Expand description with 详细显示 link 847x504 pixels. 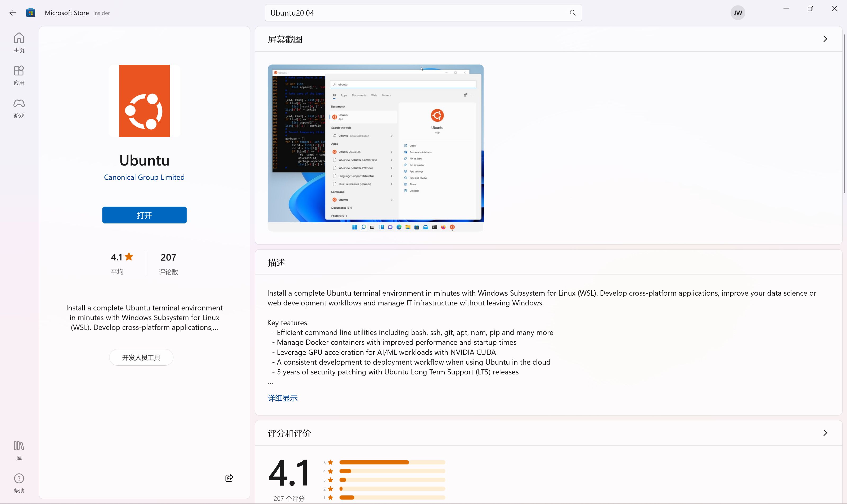[x=282, y=398]
